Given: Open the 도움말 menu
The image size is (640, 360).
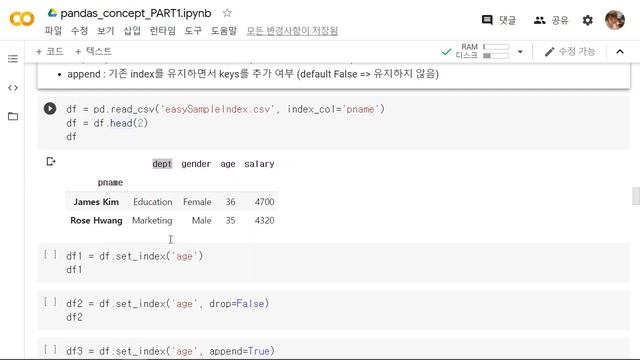Looking at the screenshot, I should pos(224,31).
